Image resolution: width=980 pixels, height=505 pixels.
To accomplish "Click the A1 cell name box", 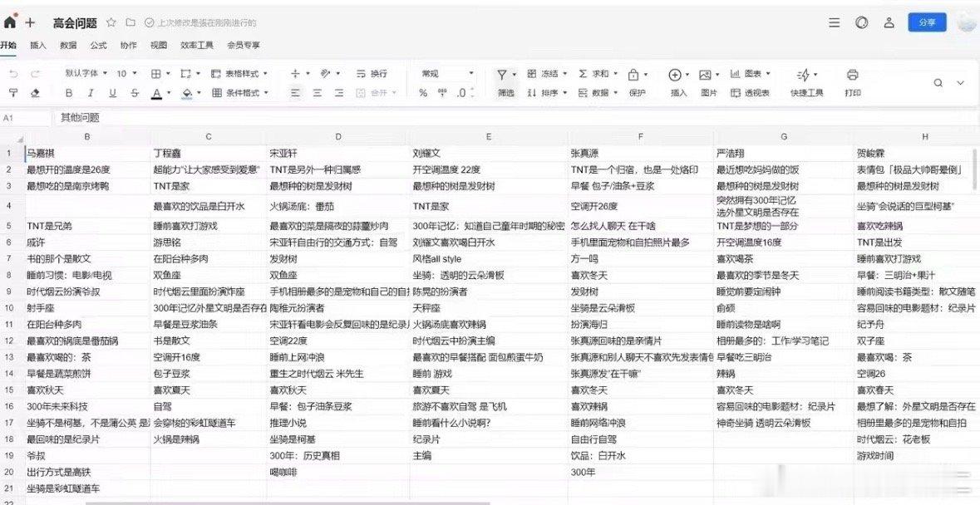I will (x=25, y=117).
